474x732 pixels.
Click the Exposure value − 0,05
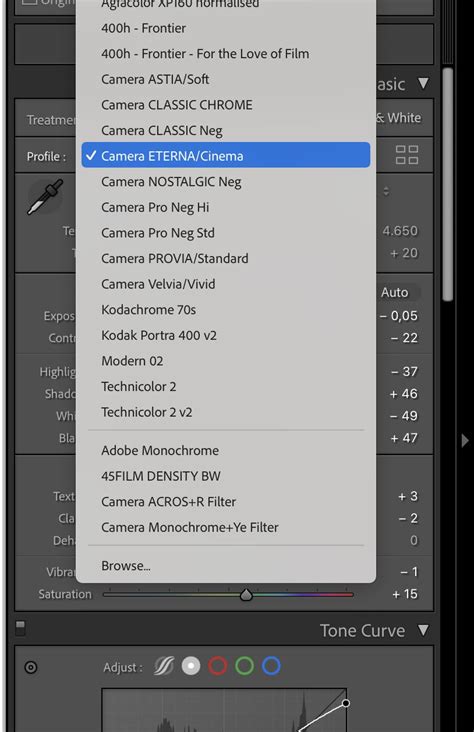tap(399, 316)
